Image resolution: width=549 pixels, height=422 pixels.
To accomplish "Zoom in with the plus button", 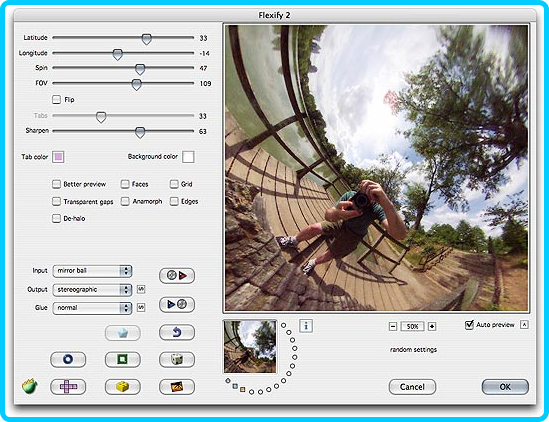I will tap(432, 326).
